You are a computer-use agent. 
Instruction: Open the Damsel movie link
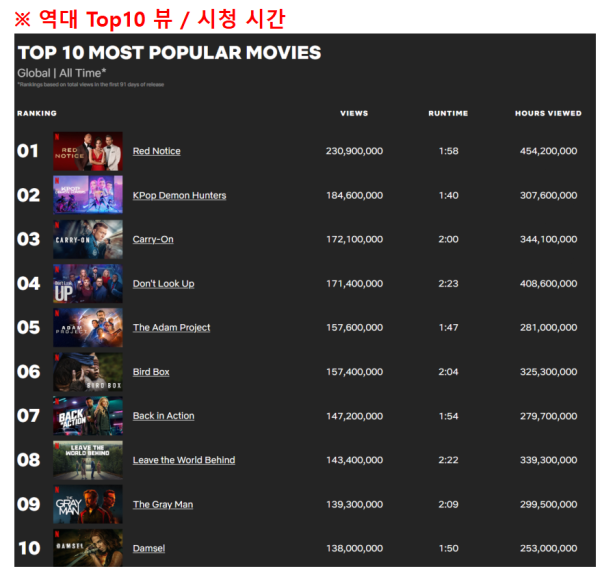point(149,549)
